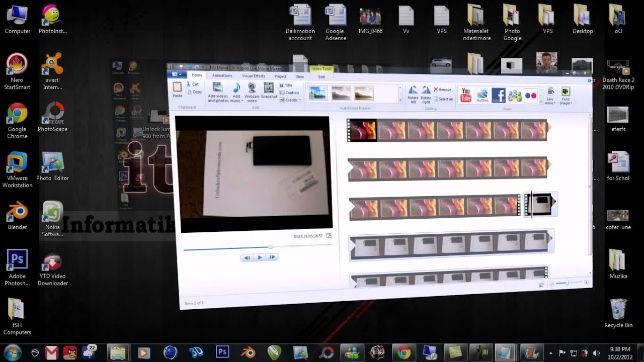Take a Snapshot of the preview
644x362 pixels.
(269, 91)
